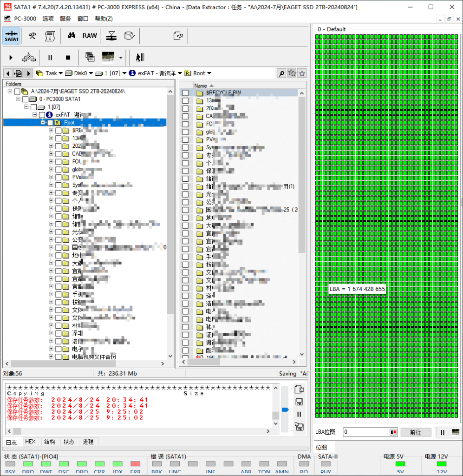Collapse the 0 - PC3000 SATA1 tree node
The width and height of the screenshot is (463, 476).
18,99
